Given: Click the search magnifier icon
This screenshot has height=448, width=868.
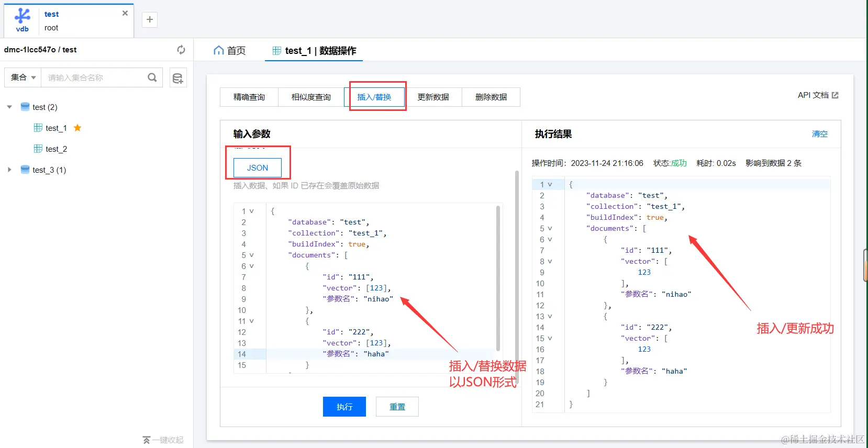Looking at the screenshot, I should pyautogui.click(x=152, y=77).
